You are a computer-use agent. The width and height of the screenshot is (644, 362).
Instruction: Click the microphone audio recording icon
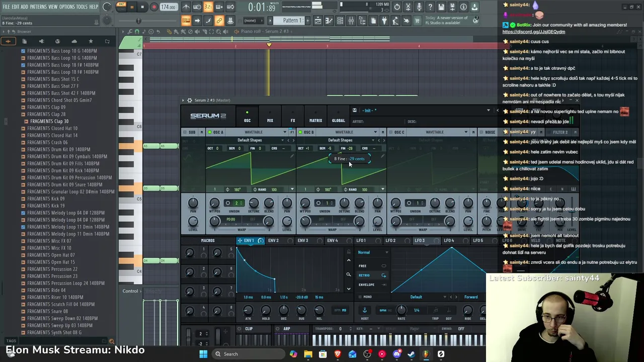pos(419,7)
